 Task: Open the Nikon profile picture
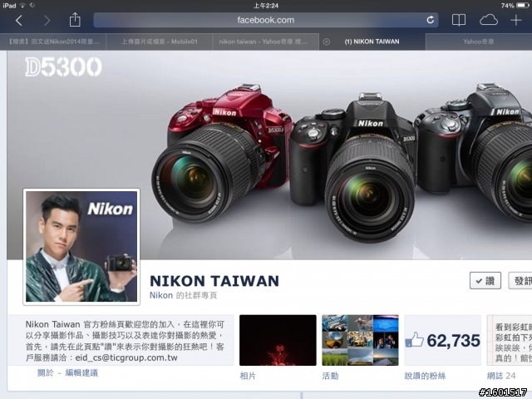[x=81, y=247]
